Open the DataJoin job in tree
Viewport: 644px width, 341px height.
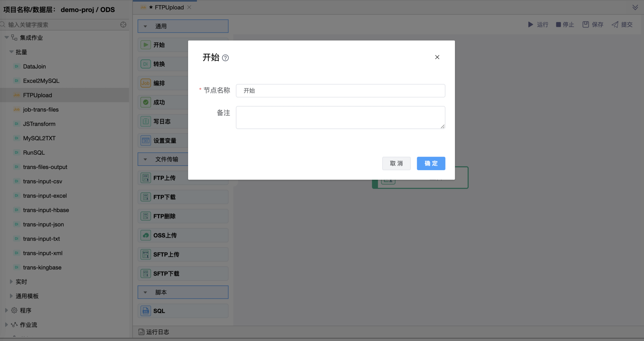(x=35, y=66)
